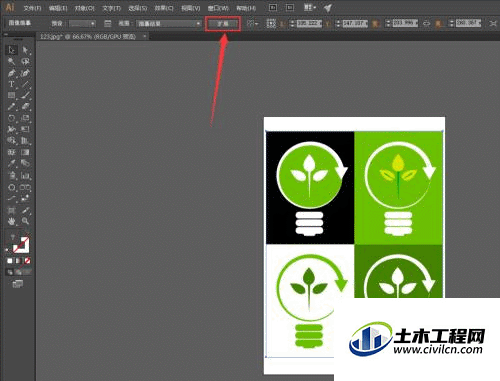The width and height of the screenshot is (500, 381).
Task: Set paint mode to Color
Action: (10, 261)
